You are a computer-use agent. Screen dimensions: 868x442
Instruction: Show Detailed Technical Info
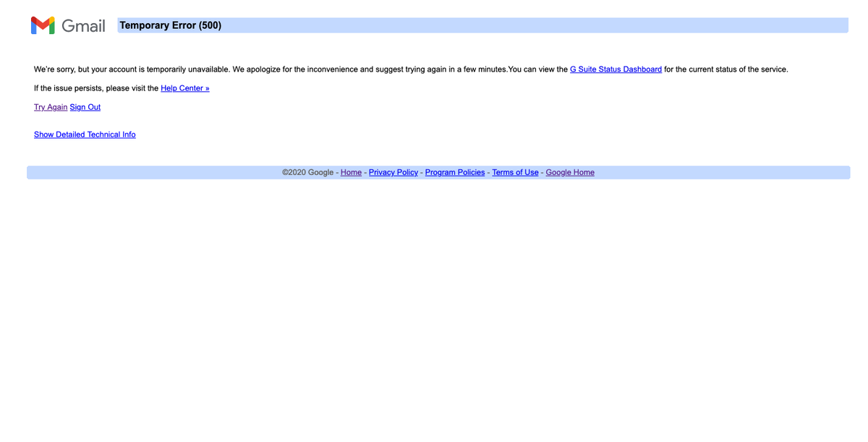[x=85, y=135]
